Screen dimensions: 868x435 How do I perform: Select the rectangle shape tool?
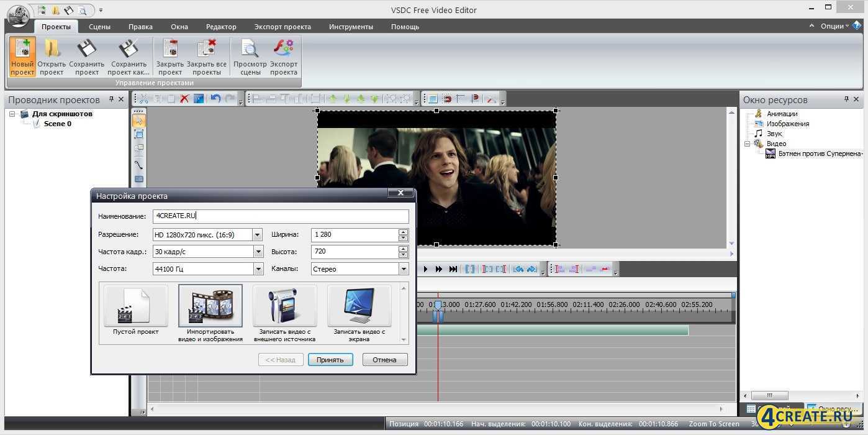coord(139,180)
